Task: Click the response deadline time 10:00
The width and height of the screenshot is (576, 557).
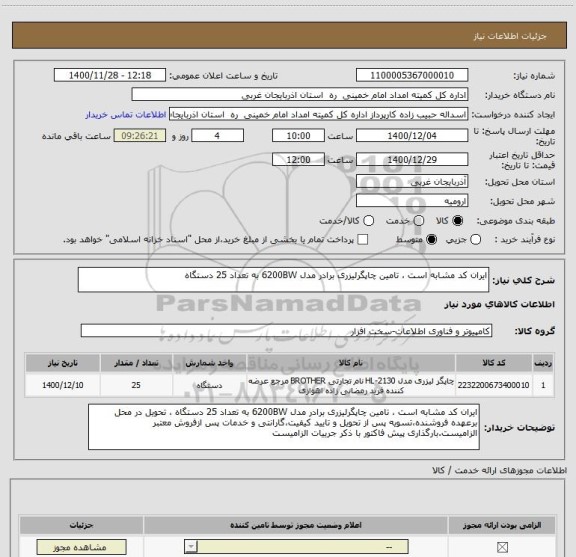Action: tap(298, 136)
